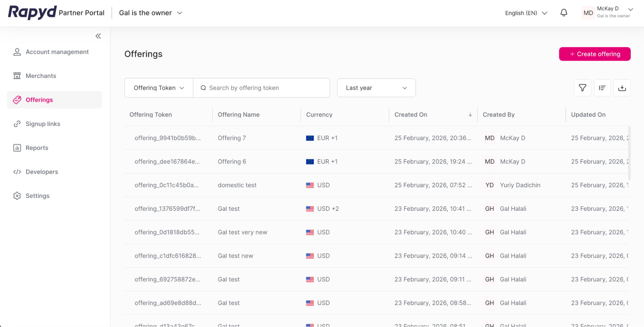Click the Rapyd logo
This screenshot has height=327, width=644.
(31, 13)
